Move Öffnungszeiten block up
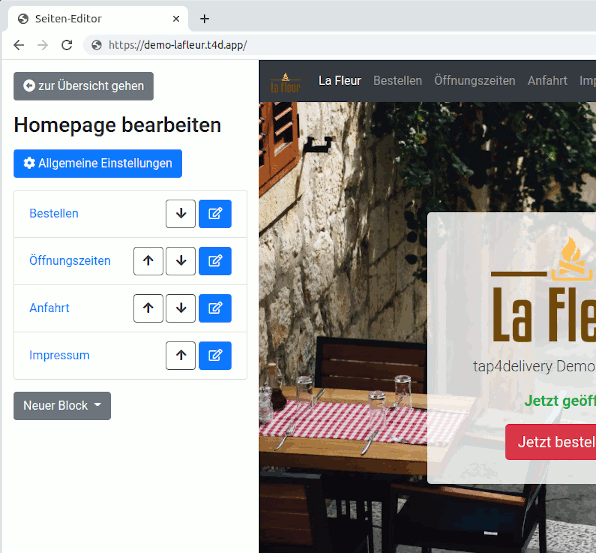 tap(148, 261)
